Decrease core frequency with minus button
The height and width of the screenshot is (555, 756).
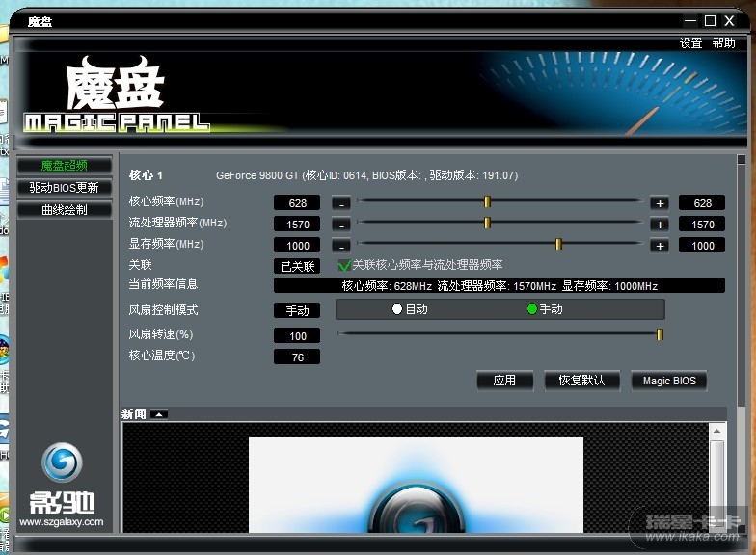click(x=341, y=203)
